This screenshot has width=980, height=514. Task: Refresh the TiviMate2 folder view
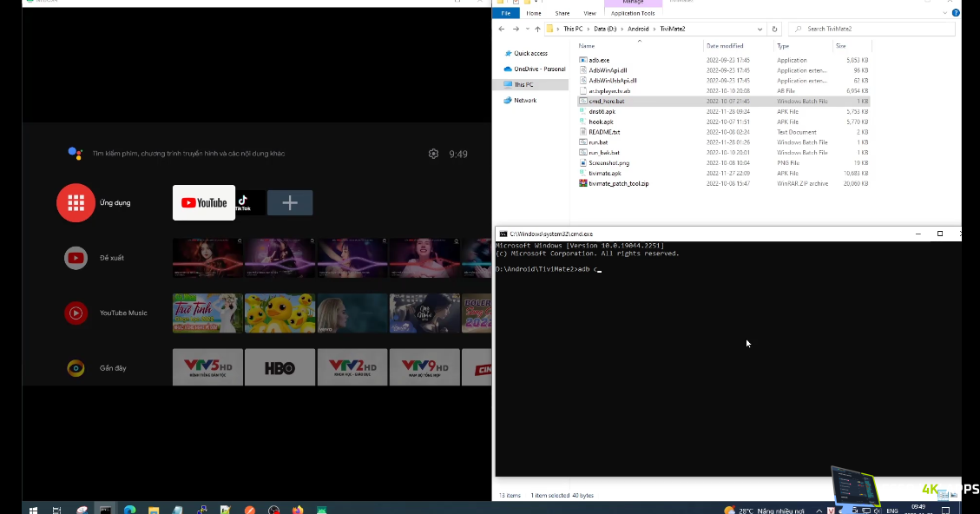[x=775, y=29]
